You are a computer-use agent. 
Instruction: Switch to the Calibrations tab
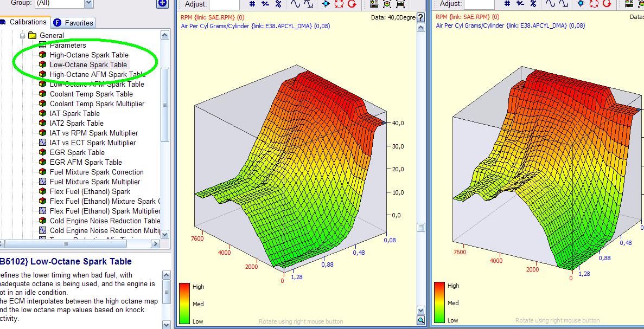(24, 22)
